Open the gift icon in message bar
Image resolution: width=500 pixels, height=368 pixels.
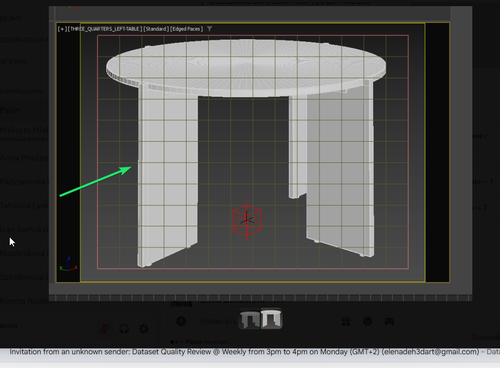(346, 321)
